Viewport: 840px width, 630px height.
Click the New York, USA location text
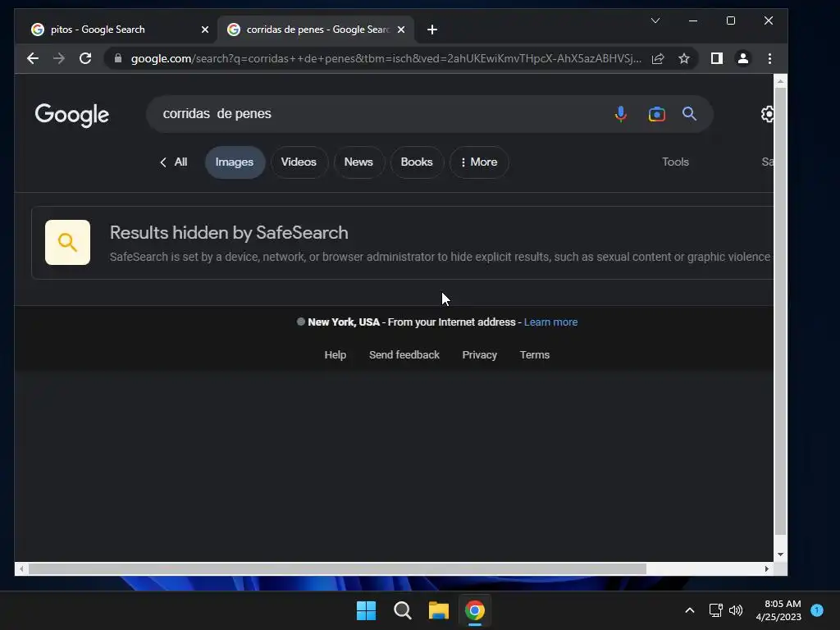pos(344,322)
